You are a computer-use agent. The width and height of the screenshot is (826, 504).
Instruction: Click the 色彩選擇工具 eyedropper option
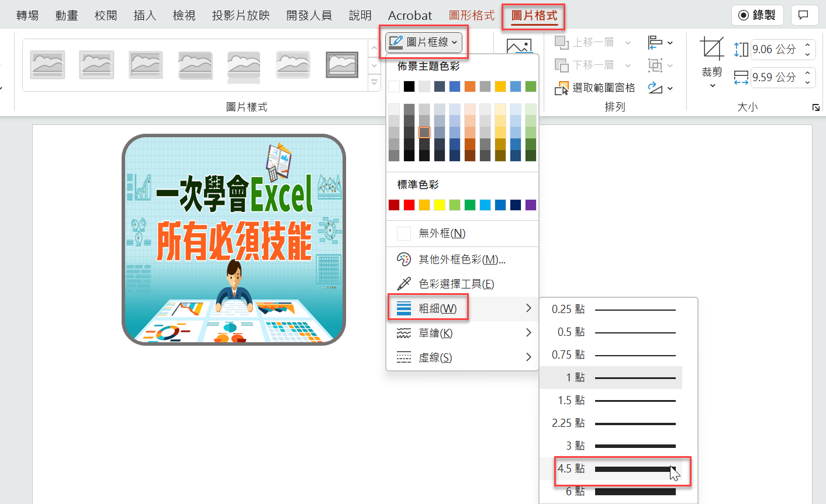point(462,284)
